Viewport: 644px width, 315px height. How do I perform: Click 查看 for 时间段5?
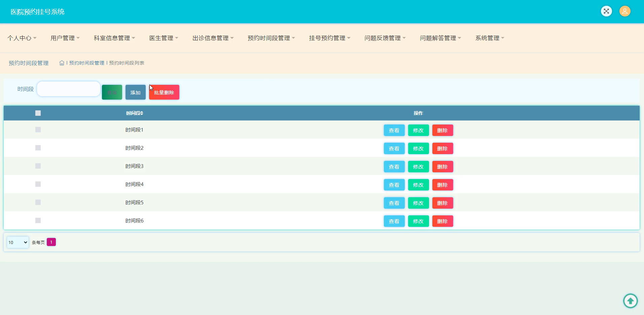(394, 203)
